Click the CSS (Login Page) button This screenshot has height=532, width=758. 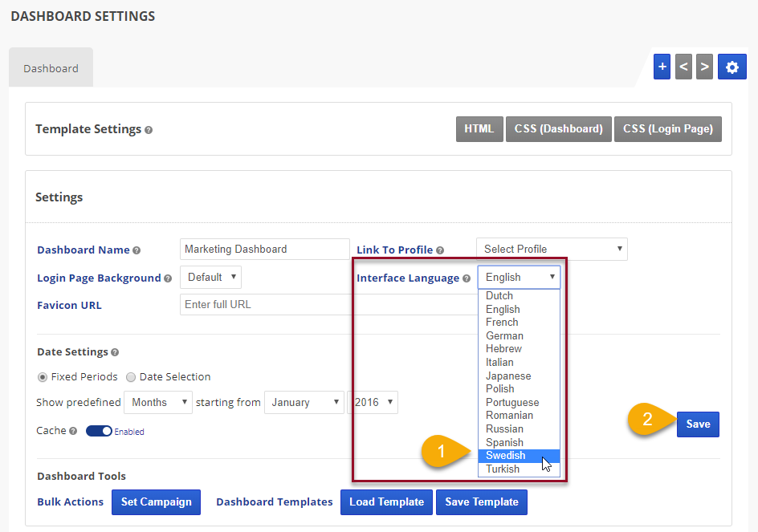(668, 129)
